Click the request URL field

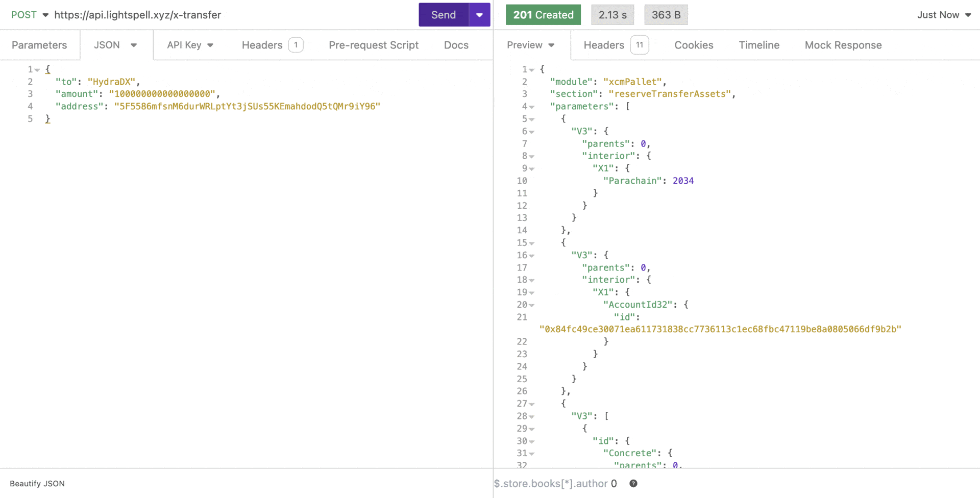tap(230, 15)
